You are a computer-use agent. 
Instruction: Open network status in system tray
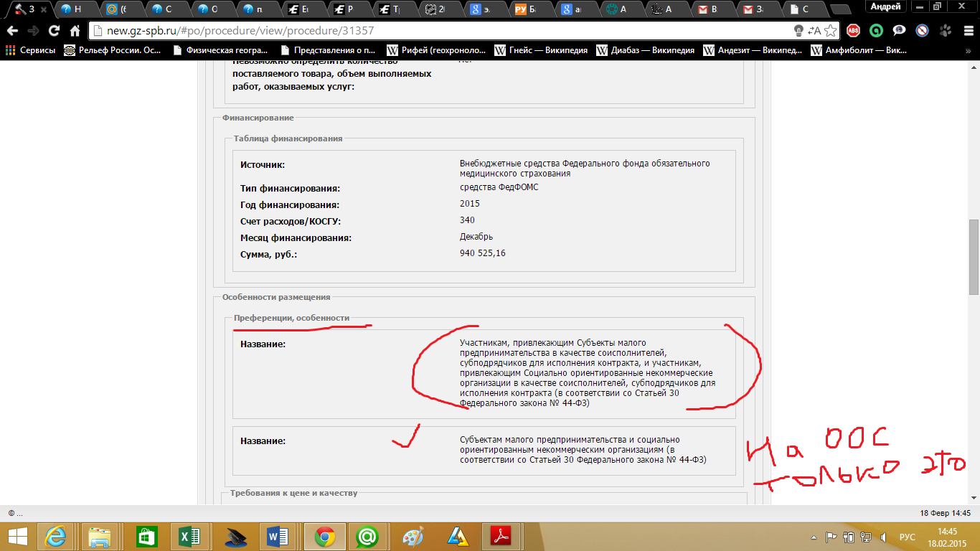click(866, 537)
